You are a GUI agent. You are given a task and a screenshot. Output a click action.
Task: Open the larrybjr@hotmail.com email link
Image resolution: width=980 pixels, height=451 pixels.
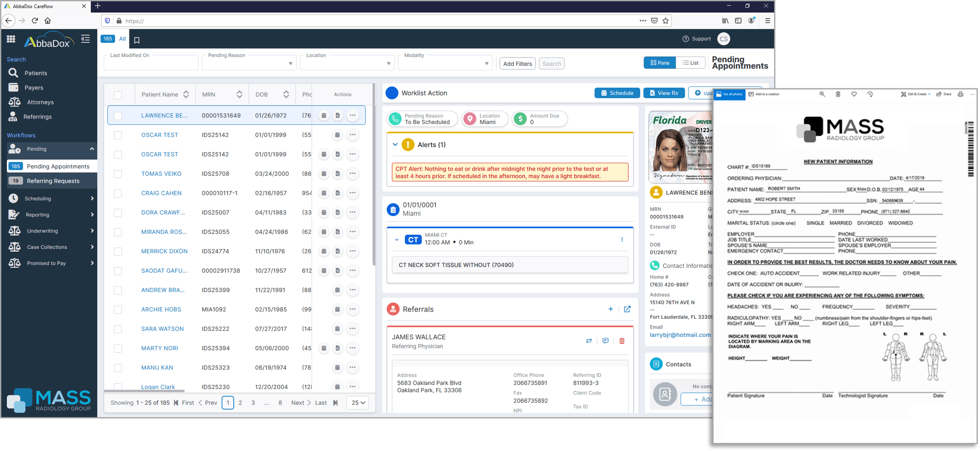(x=680, y=335)
